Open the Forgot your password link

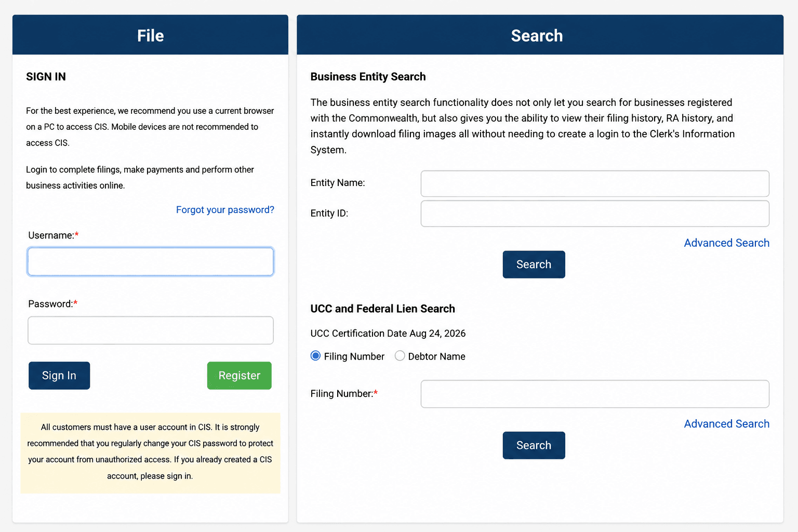pyautogui.click(x=225, y=210)
